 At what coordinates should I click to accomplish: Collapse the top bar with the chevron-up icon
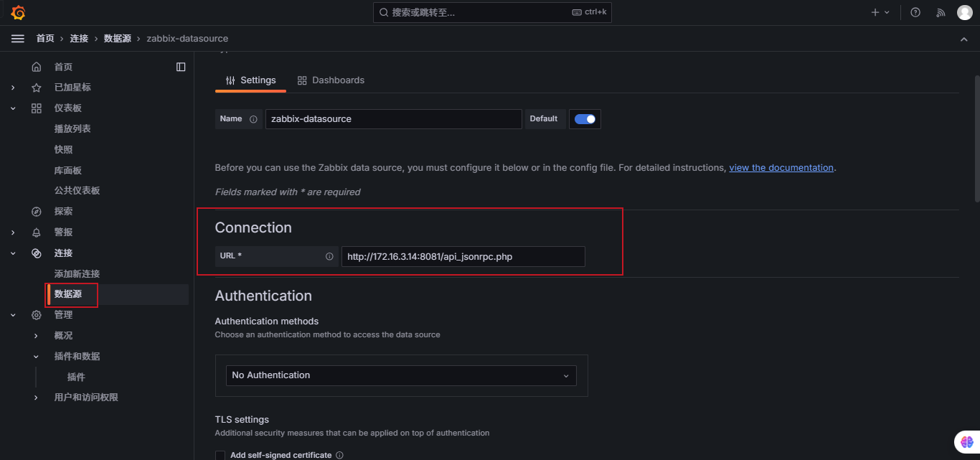point(964,39)
